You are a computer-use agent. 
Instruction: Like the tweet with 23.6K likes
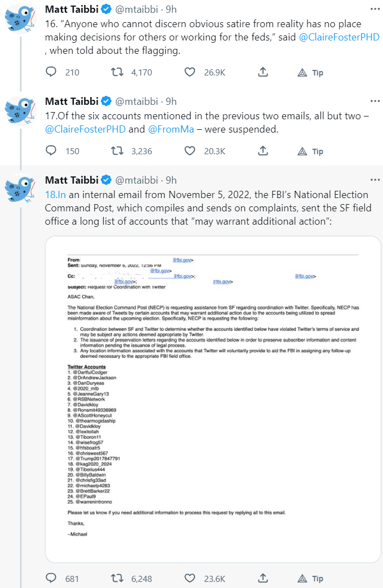(190, 579)
